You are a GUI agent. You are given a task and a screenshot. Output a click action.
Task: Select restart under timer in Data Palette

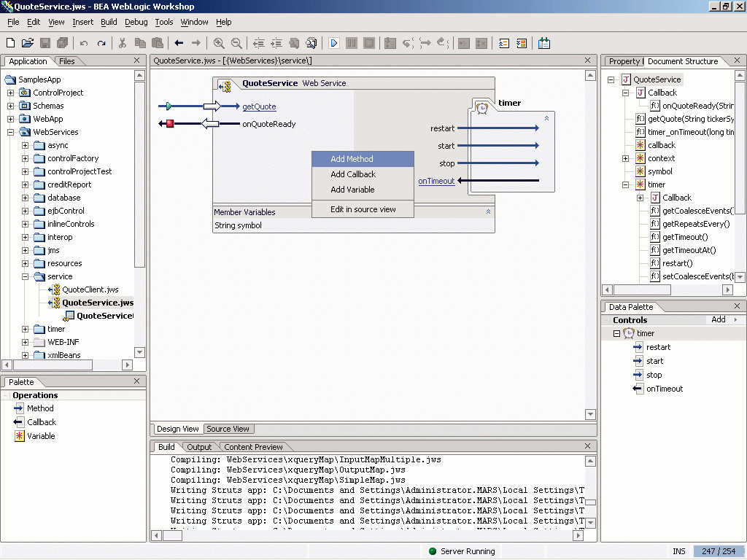659,347
